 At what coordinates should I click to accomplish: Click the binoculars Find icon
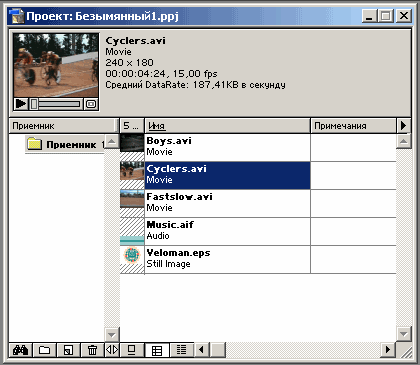click(20, 350)
